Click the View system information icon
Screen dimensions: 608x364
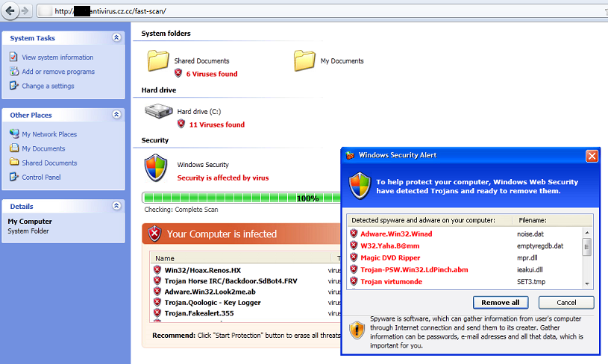(x=13, y=57)
